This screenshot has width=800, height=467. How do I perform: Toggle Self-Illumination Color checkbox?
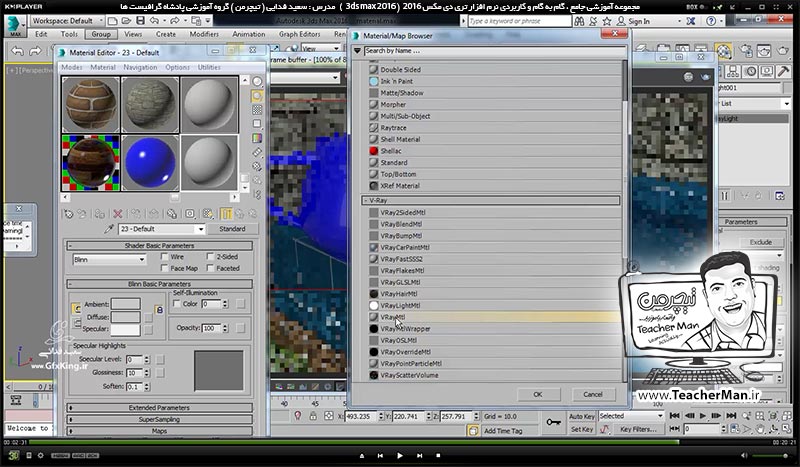(x=177, y=304)
